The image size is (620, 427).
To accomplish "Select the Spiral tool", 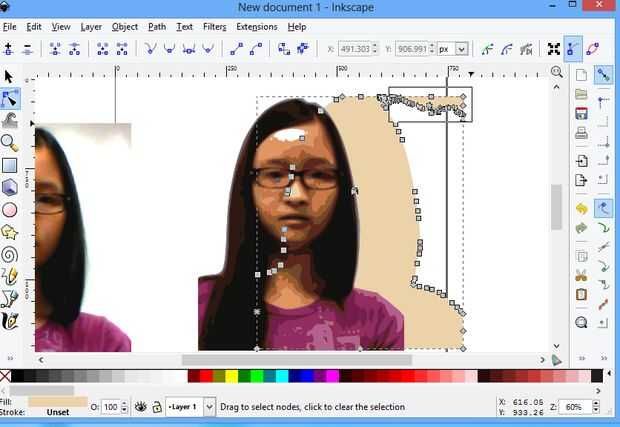I will tap(9, 255).
